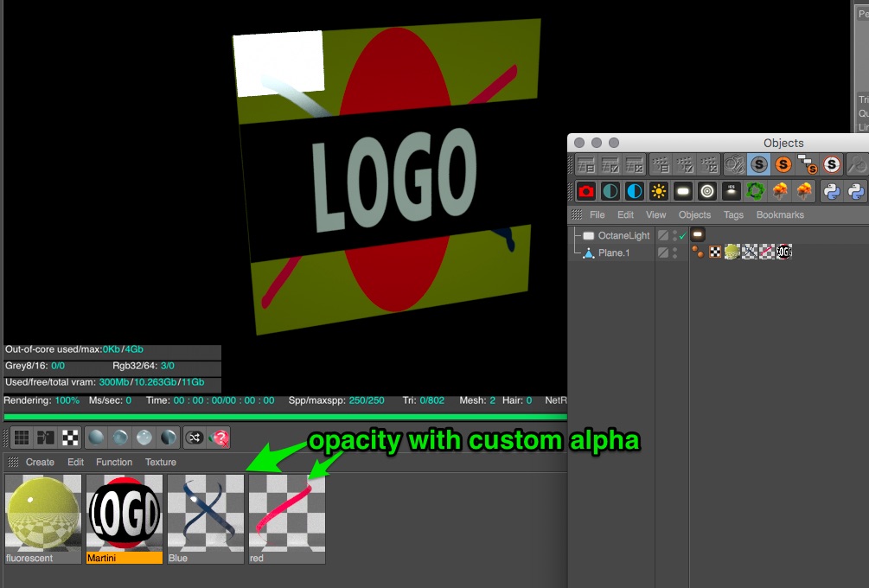This screenshot has height=588, width=869.
Task: Click the dark panels layout icon in material toolbar
Action: pyautogui.click(x=46, y=438)
